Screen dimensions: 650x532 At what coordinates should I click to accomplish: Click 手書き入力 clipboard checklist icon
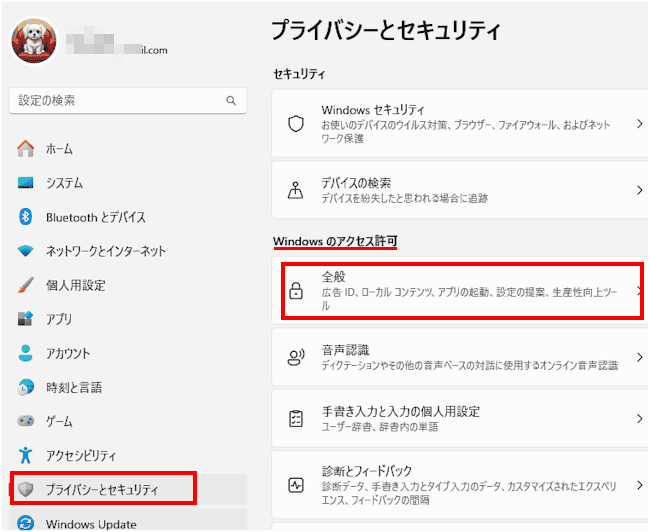click(x=296, y=418)
